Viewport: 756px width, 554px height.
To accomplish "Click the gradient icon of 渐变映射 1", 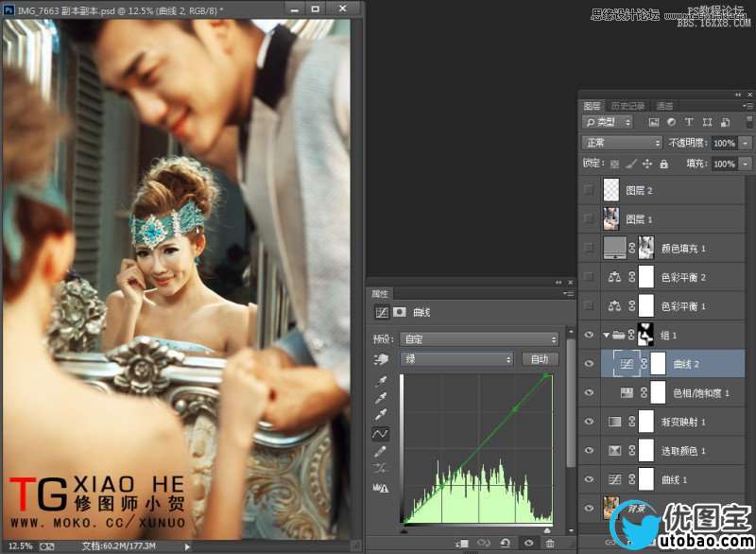I will pyautogui.click(x=614, y=422).
